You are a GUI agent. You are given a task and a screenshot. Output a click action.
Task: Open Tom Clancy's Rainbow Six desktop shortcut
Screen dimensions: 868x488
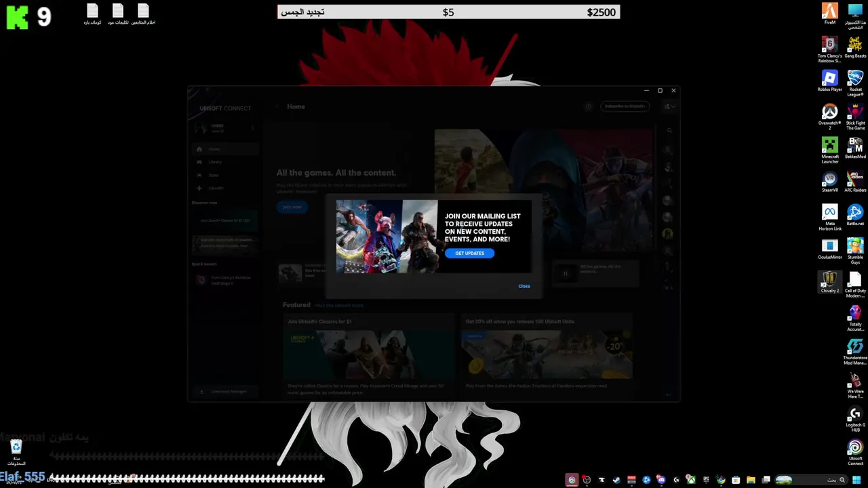830,49
